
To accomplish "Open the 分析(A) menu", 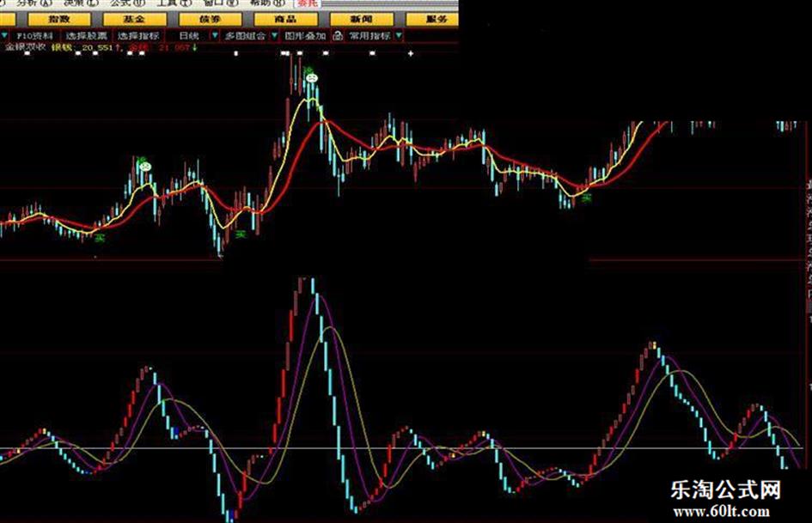I will pyautogui.click(x=34, y=3).
